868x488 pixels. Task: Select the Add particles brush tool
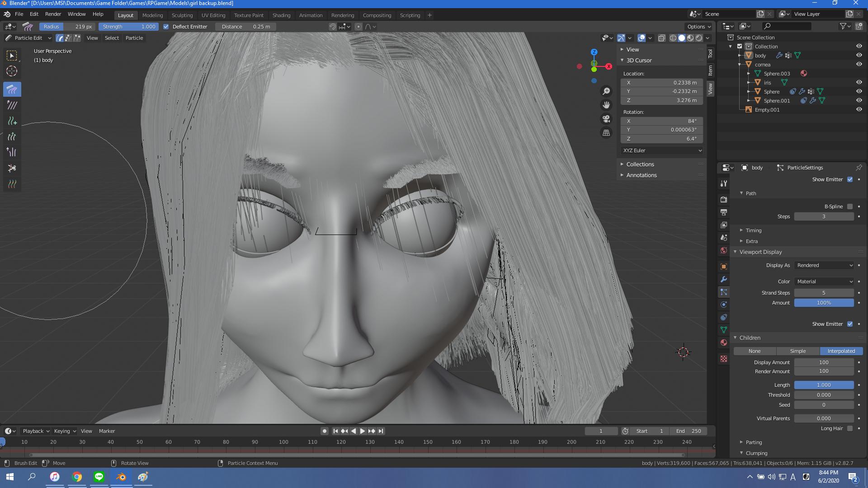[x=12, y=121]
